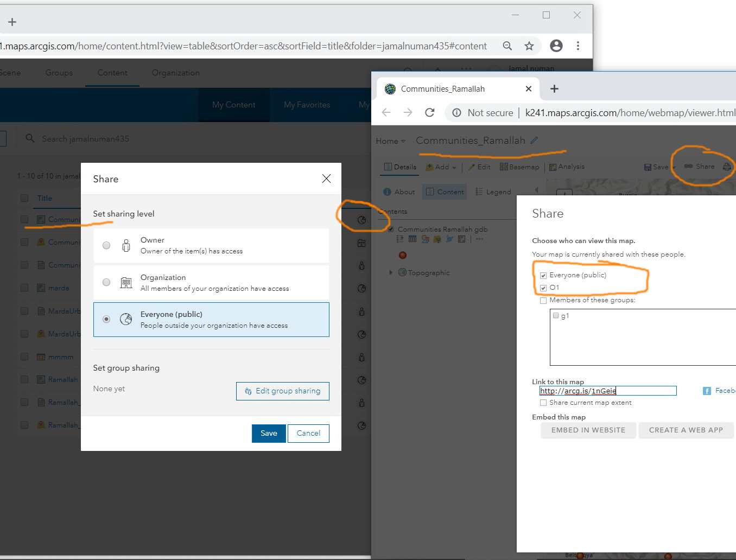
Task: Click globe sharing icon in marda row
Action: coord(361,289)
